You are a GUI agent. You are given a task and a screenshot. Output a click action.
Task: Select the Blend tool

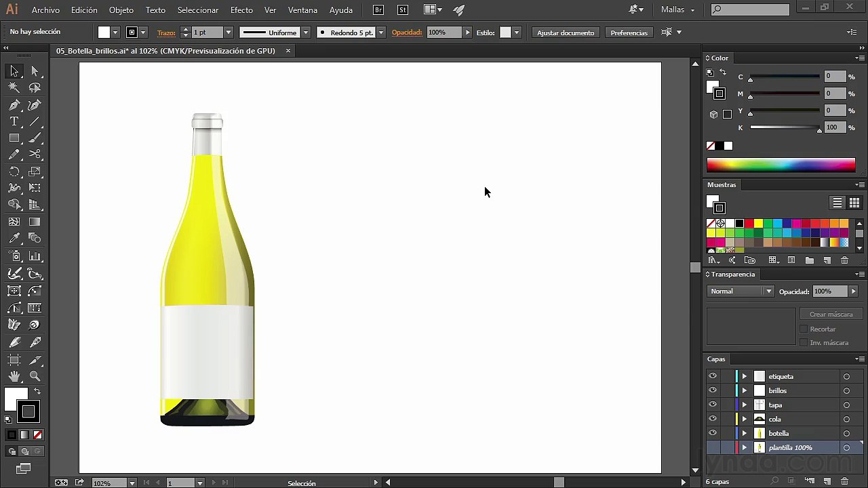(35, 239)
